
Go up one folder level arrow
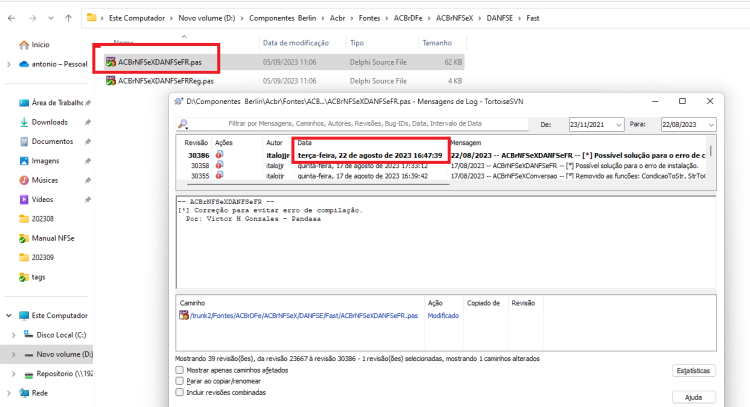(x=68, y=18)
